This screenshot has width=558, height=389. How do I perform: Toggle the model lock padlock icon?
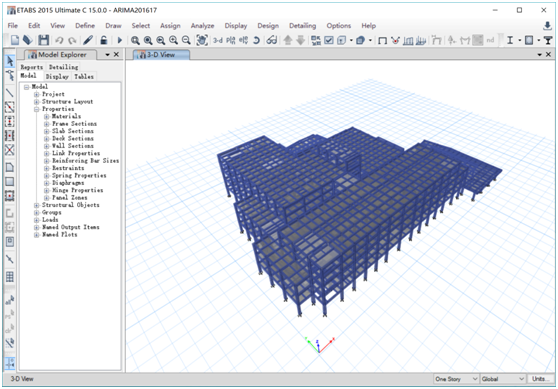pos(104,40)
